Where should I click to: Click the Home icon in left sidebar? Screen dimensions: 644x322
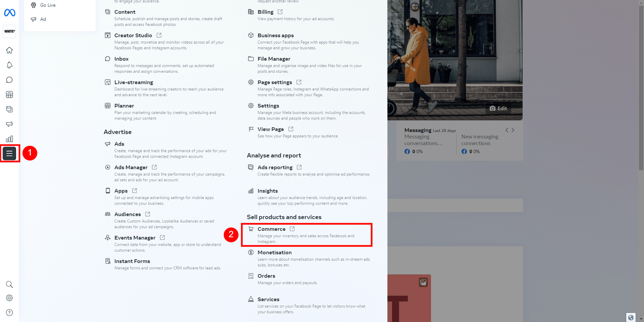pos(9,50)
